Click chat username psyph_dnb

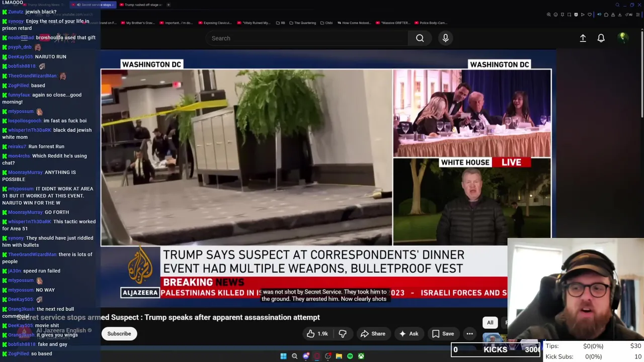20,47
